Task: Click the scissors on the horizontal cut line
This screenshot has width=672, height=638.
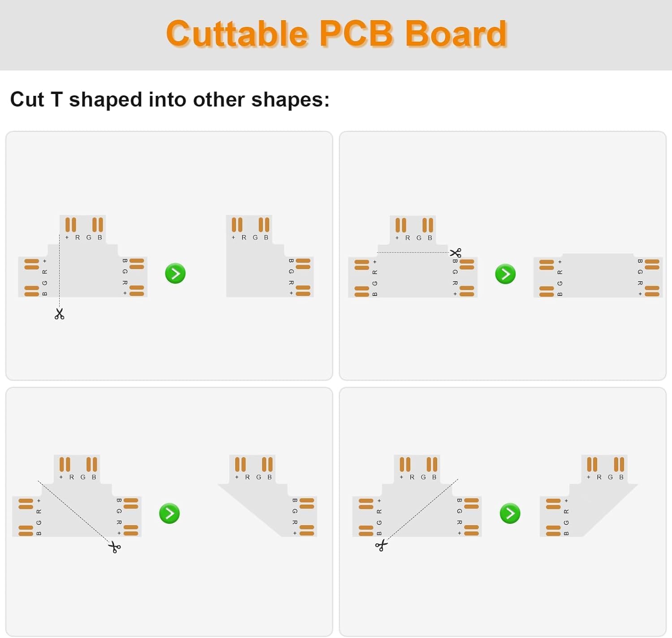Action: 455,253
